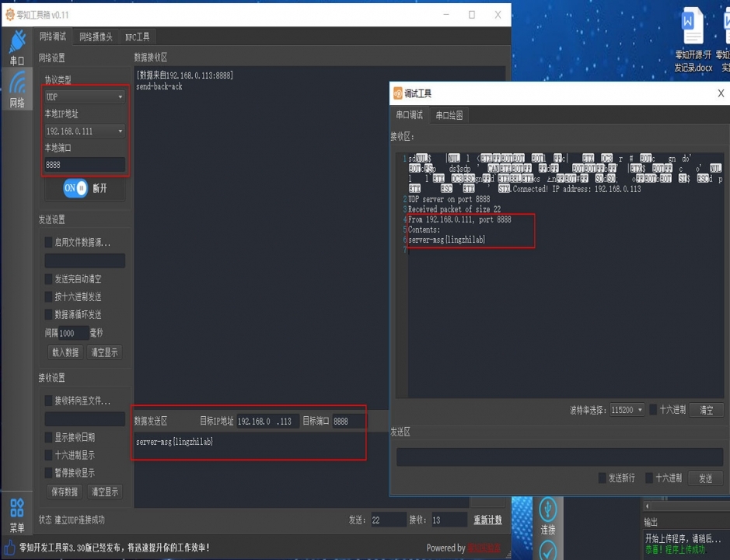Click the 零知工具箱 app logo in title bar
Image resolution: width=730 pixels, height=560 pixels.
(10, 15)
